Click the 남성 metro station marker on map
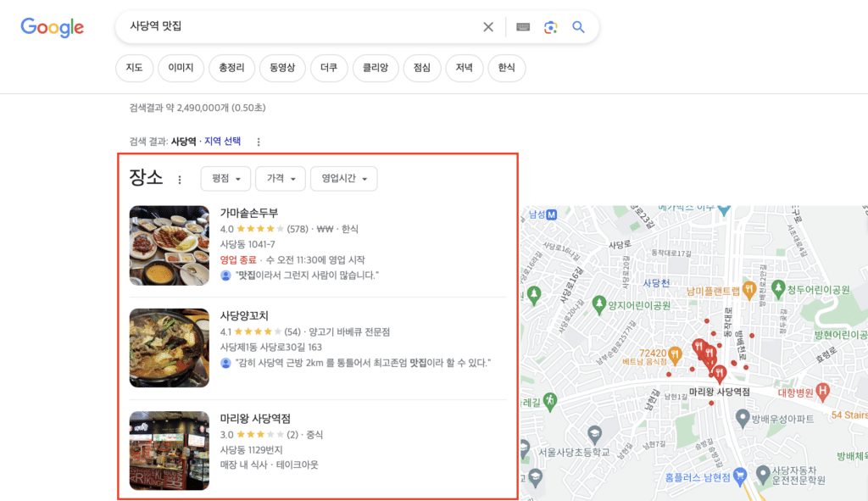Viewport: 868px width, 501px height. pos(551,214)
